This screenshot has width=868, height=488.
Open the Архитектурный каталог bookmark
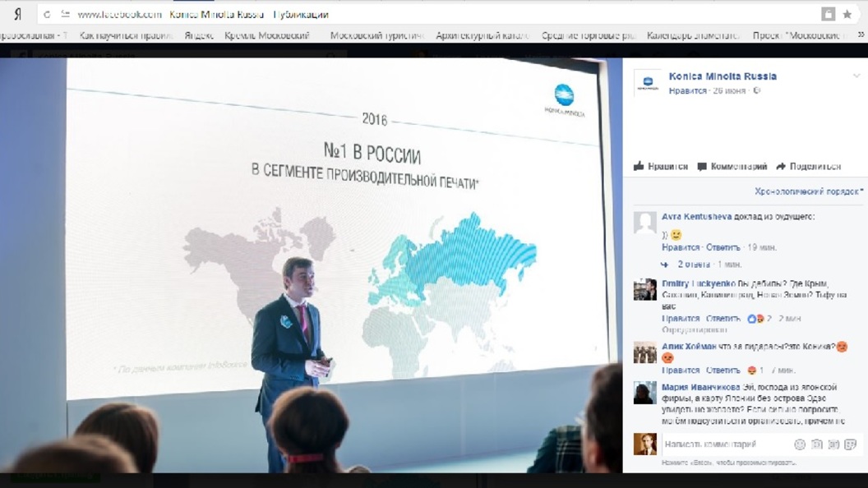(x=482, y=35)
